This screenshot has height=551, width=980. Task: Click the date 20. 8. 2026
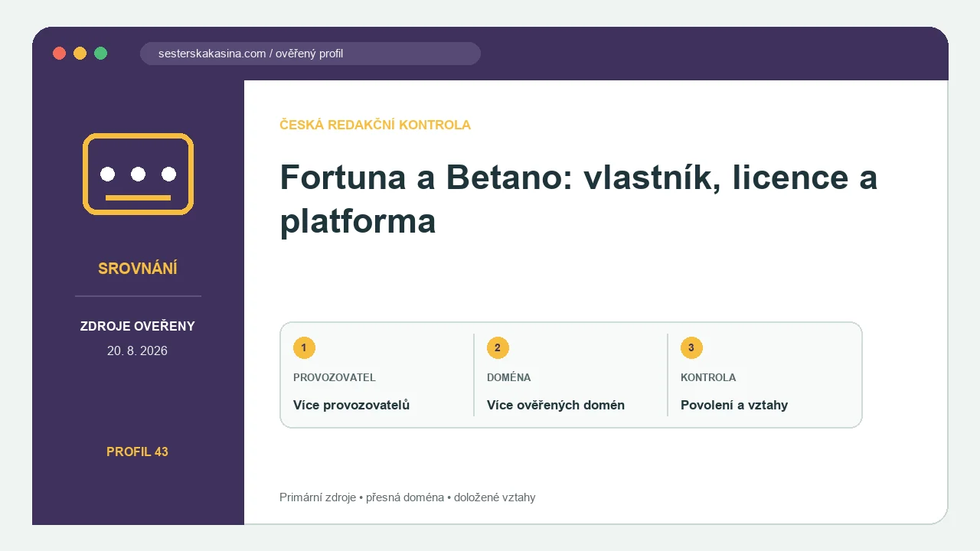[138, 351]
